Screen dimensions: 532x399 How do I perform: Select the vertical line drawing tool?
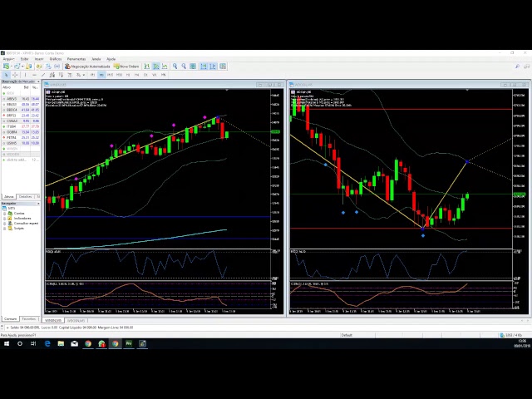click(25, 75)
